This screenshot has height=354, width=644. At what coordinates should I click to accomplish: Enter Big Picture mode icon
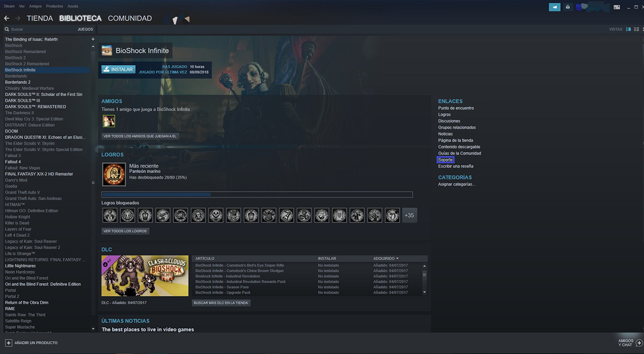[x=616, y=7]
